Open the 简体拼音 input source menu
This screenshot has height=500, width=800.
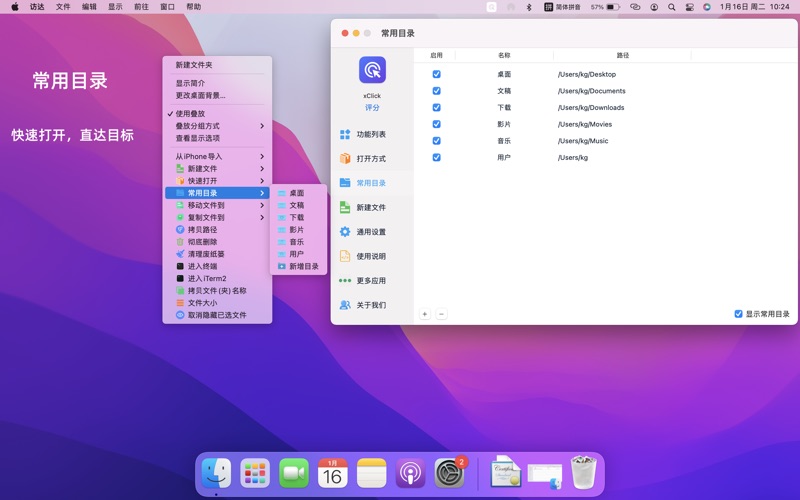tap(562, 7)
